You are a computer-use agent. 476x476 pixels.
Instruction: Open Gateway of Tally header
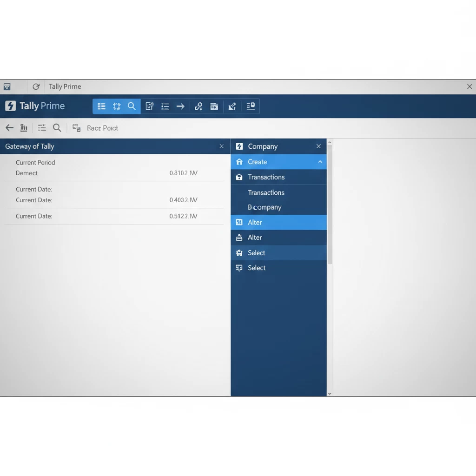[29, 146]
